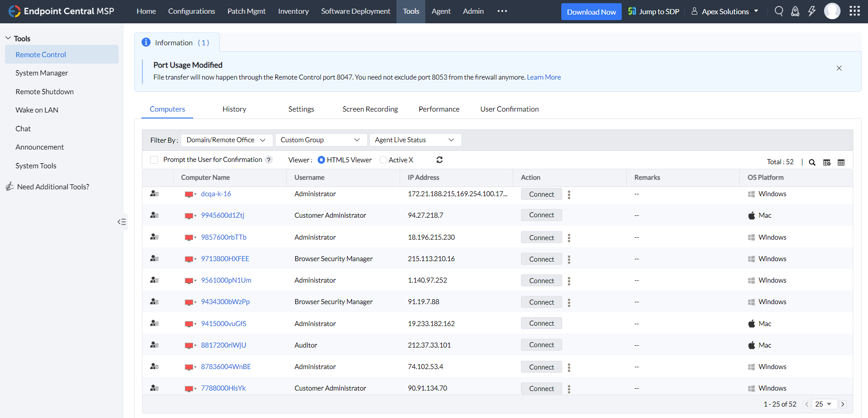
Task: Click the quick actions lightning icon
Action: [812, 11]
